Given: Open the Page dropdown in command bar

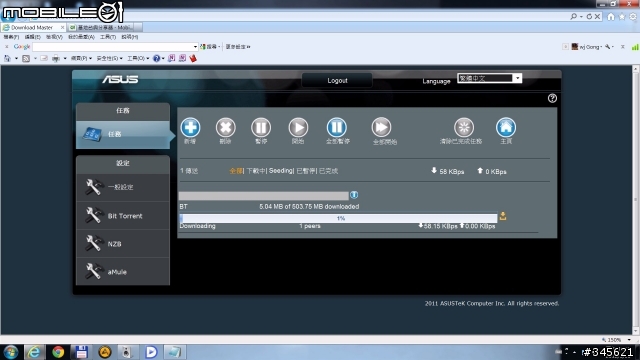Looking at the screenshot, I should point(81,58).
